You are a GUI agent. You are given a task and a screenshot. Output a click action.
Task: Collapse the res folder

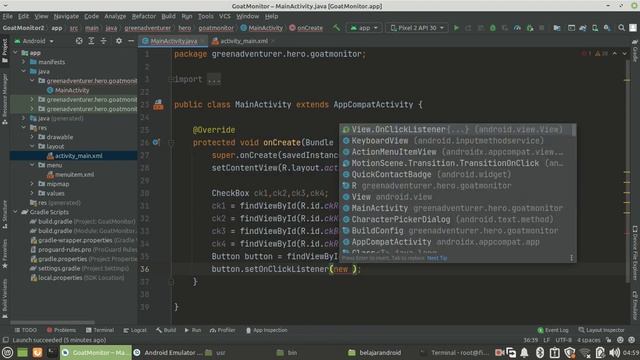pyautogui.click(x=24, y=128)
